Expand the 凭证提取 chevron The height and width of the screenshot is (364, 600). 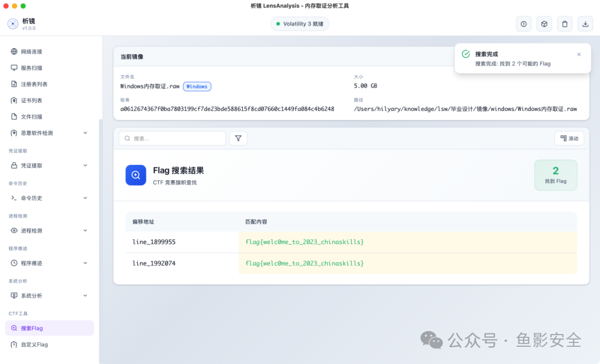[86, 165]
